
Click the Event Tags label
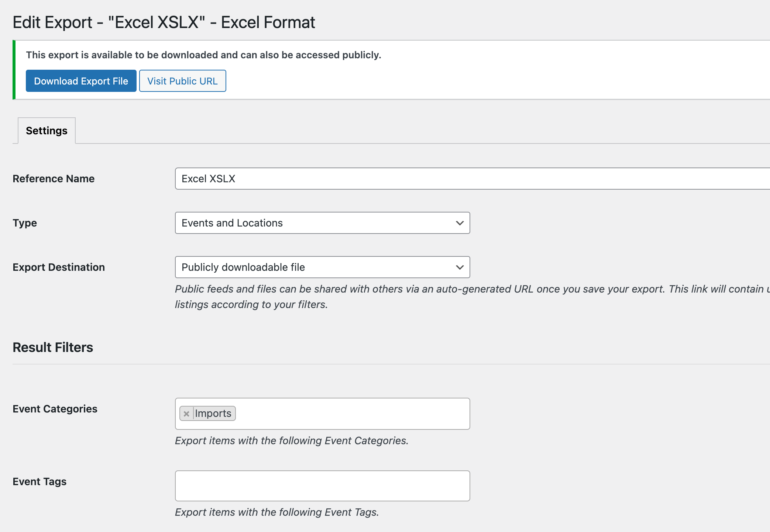[39, 481]
